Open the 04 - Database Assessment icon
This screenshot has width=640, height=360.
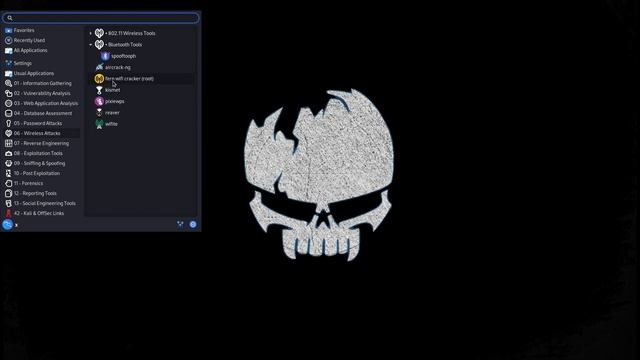tap(8, 113)
